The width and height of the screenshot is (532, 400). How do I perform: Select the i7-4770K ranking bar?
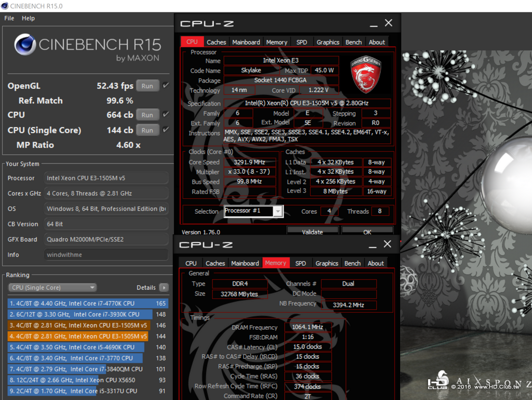(87, 303)
